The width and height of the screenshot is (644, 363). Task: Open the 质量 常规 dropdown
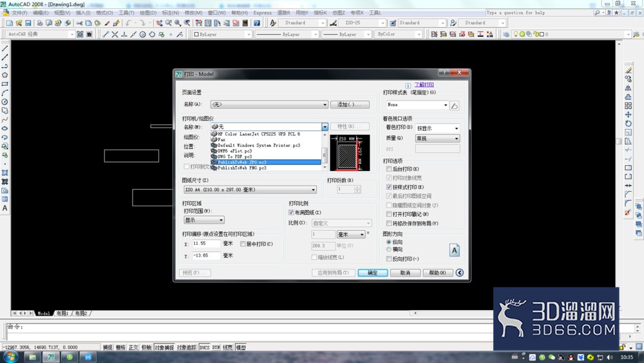coord(437,139)
